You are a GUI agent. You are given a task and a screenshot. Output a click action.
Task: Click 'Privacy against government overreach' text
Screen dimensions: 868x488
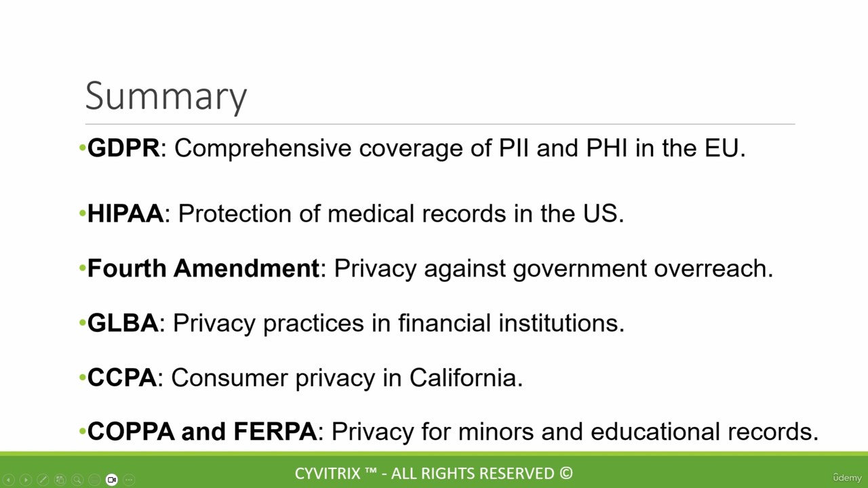[x=553, y=268]
